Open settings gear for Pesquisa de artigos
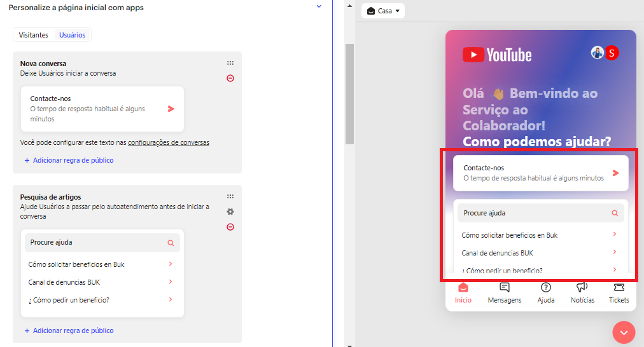 [230, 212]
